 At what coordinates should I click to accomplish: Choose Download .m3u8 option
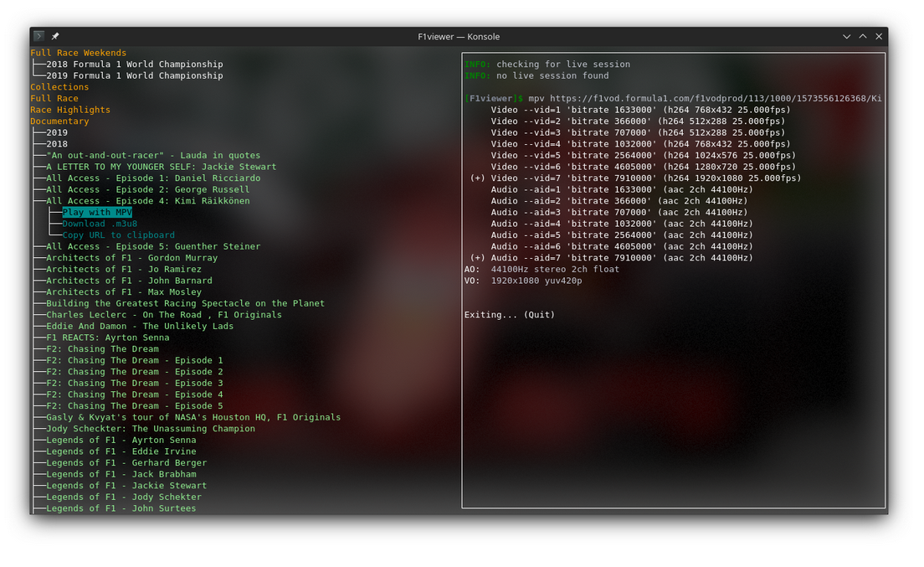[x=100, y=224]
